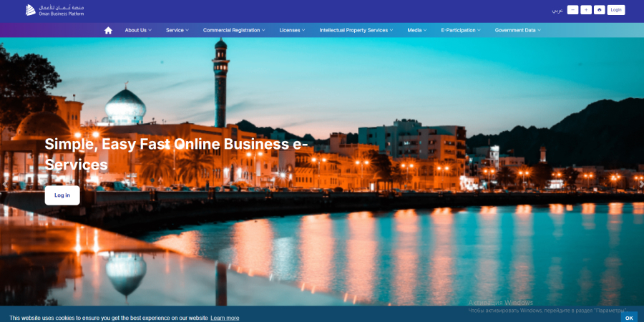Open the Learn more cookie link
This screenshot has height=322, width=644.
pyautogui.click(x=225, y=318)
